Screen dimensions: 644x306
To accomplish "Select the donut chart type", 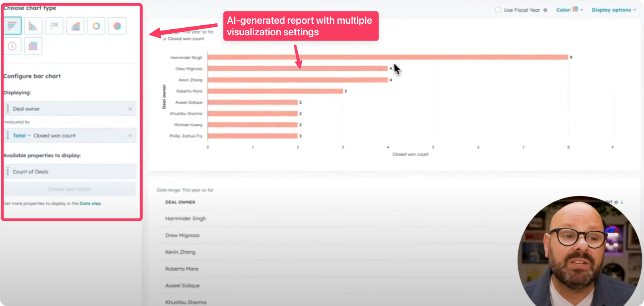I will (x=96, y=26).
